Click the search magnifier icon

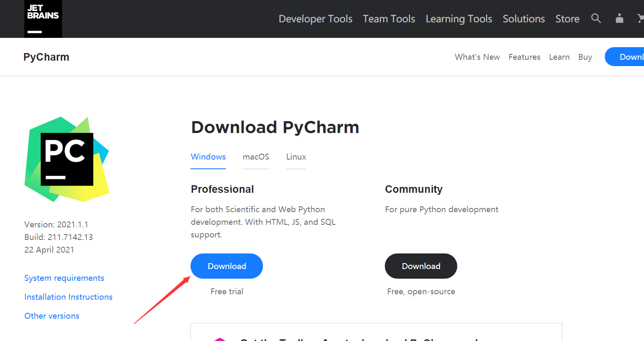tap(596, 19)
